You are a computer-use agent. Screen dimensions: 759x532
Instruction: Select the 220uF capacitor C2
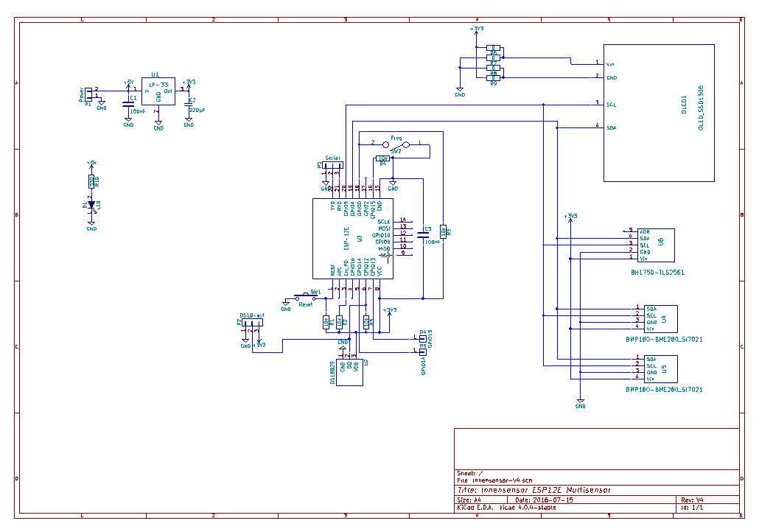tap(189, 105)
